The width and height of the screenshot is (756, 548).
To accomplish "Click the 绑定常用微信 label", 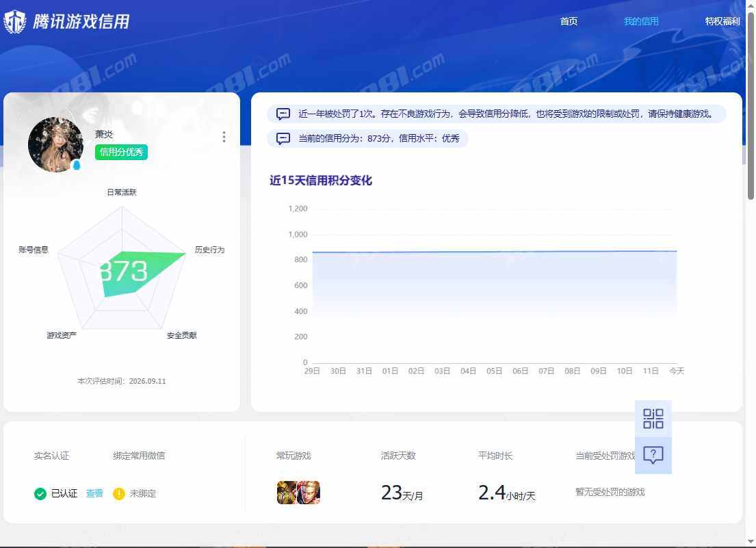I will pos(139,456).
